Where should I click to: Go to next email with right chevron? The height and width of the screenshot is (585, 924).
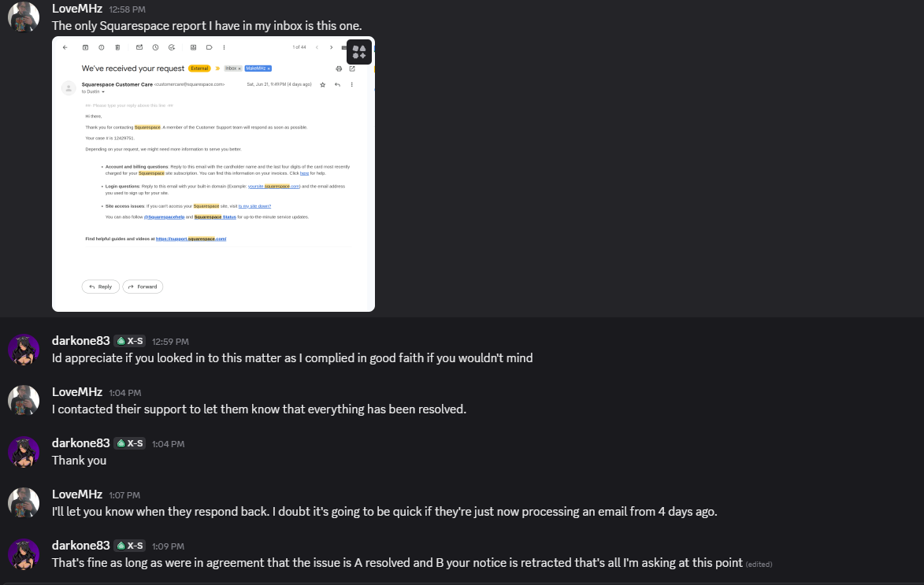(331, 48)
